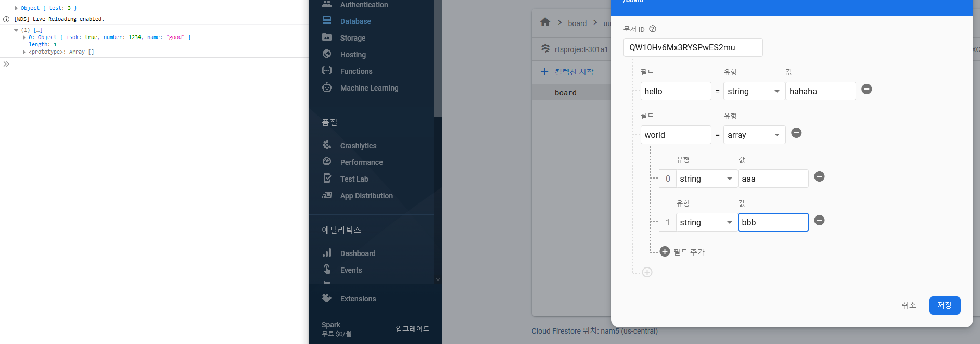Screen dimensions: 980x344
Task: Open type dropdown for array item 1
Action: click(706, 222)
